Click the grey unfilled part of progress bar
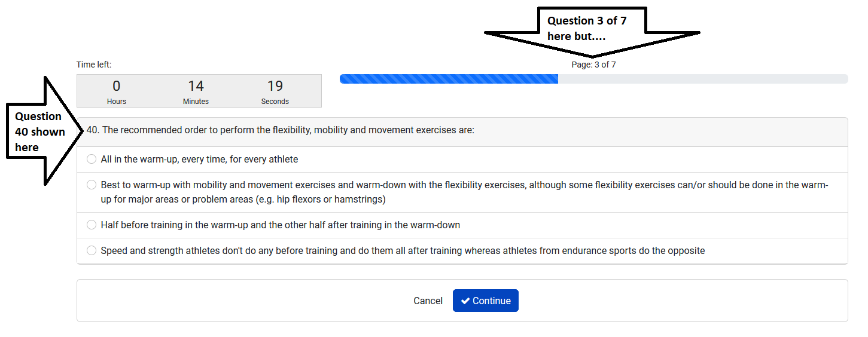This screenshot has height=337, width=868. [703, 79]
